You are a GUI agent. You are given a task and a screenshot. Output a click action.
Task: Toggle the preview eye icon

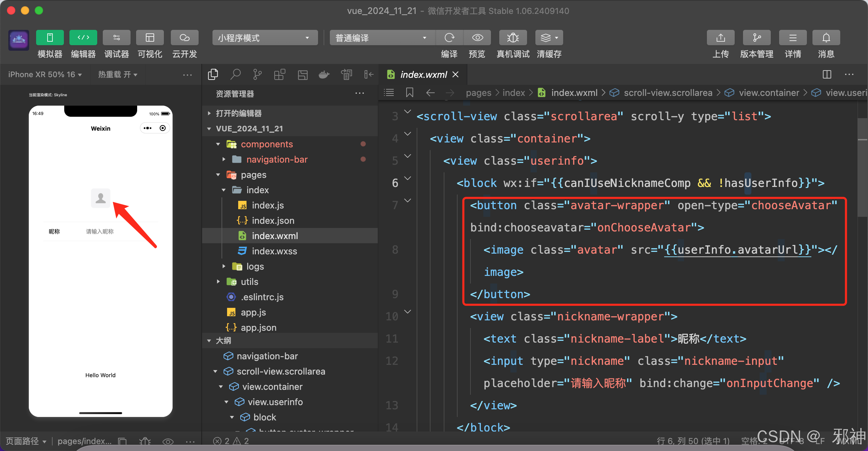[x=477, y=38]
